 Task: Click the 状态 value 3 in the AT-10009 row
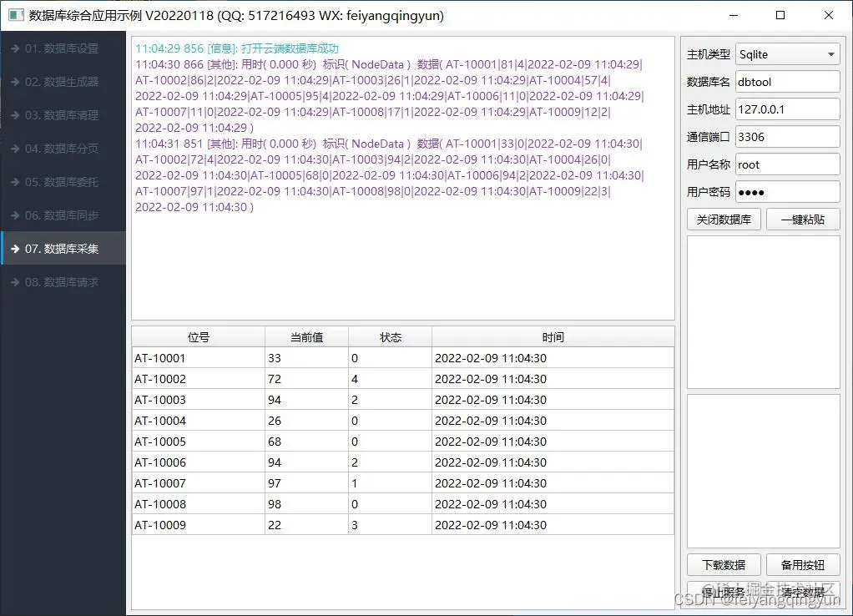390,525
